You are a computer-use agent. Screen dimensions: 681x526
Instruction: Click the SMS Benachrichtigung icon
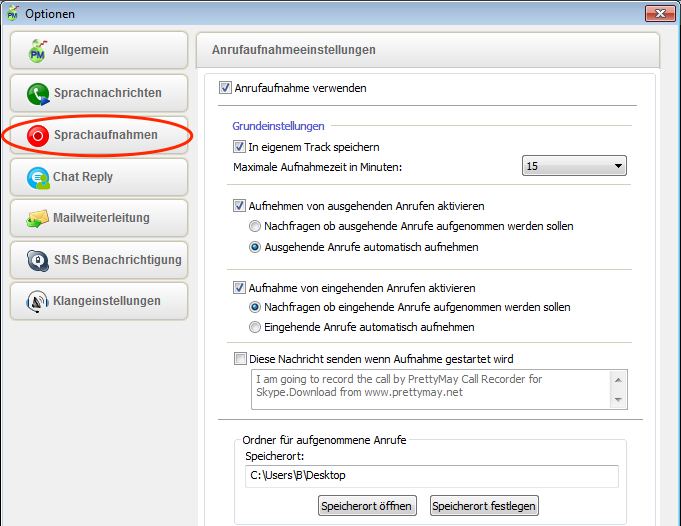tap(39, 260)
